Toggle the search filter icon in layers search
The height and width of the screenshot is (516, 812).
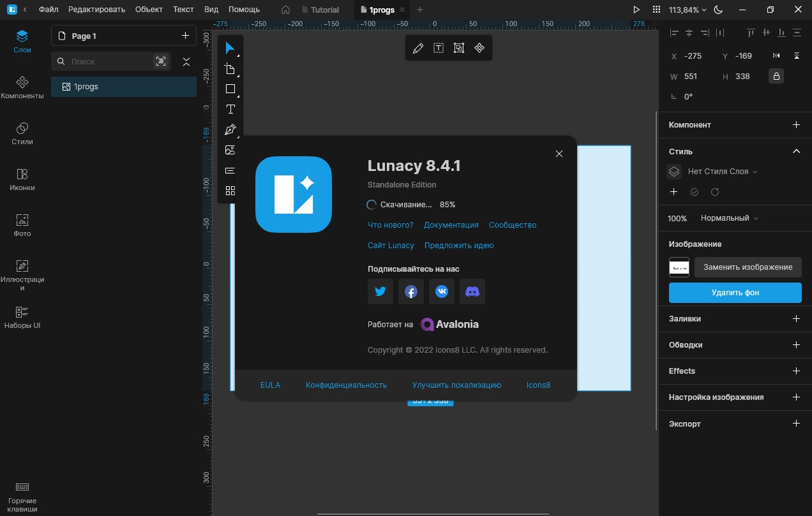161,61
